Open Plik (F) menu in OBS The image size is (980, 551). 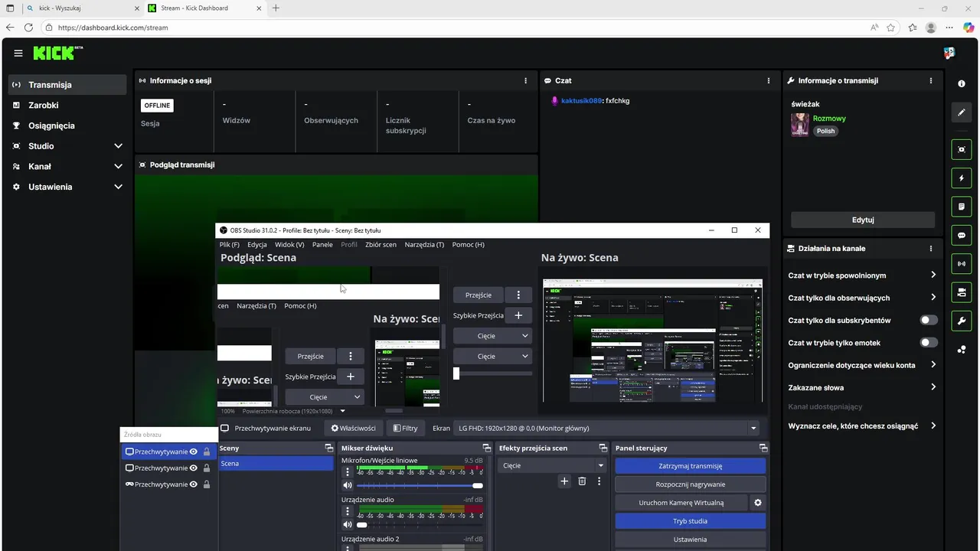(x=230, y=245)
